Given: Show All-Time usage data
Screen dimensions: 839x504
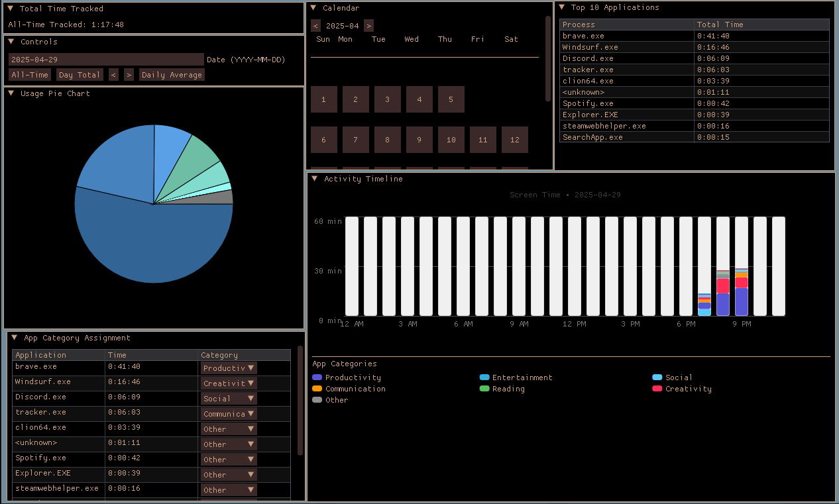Looking at the screenshot, I should point(30,75).
